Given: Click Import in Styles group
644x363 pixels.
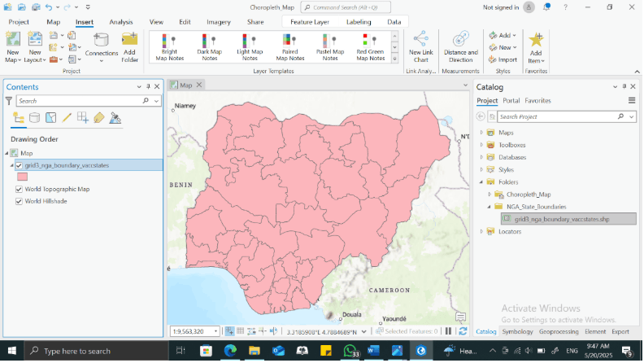Looking at the screenshot, I should [503, 59].
